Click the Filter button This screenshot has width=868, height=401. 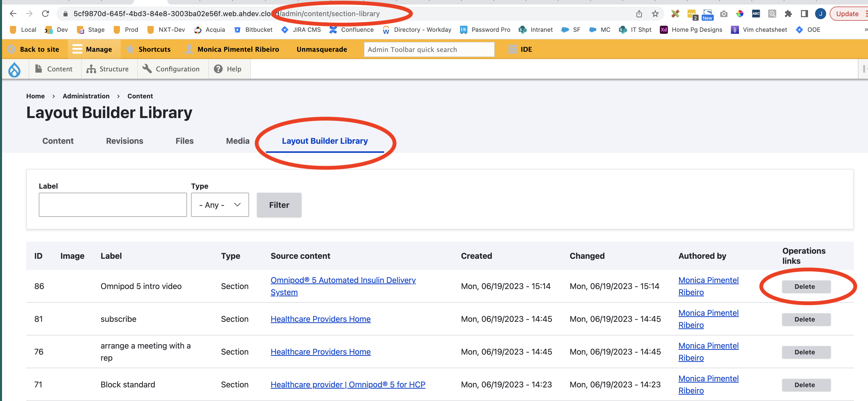click(279, 205)
